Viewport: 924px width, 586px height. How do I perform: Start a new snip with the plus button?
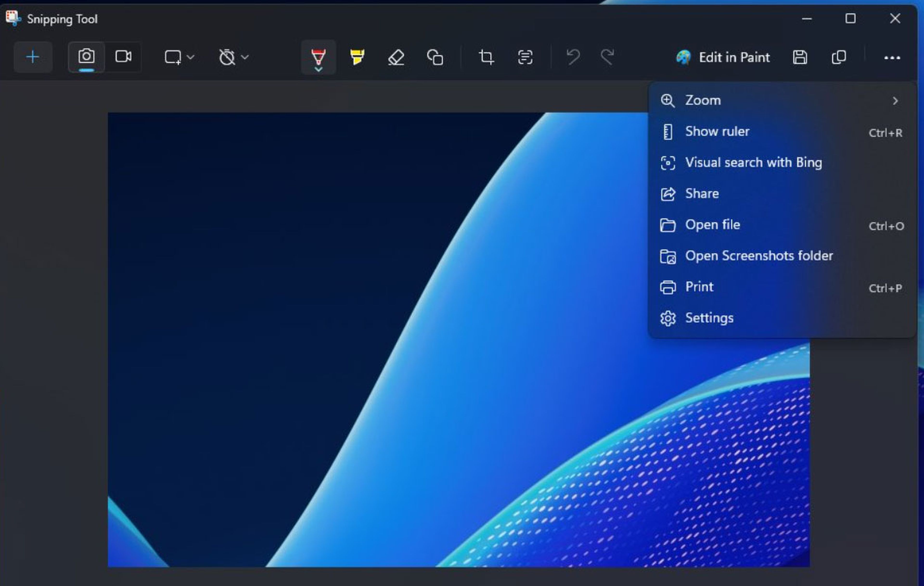(x=33, y=57)
